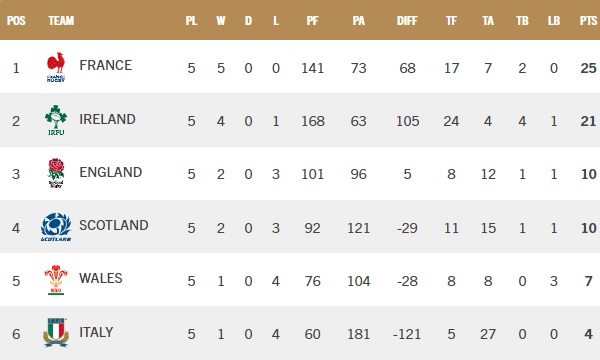Click the TEAM column header

(x=61, y=21)
